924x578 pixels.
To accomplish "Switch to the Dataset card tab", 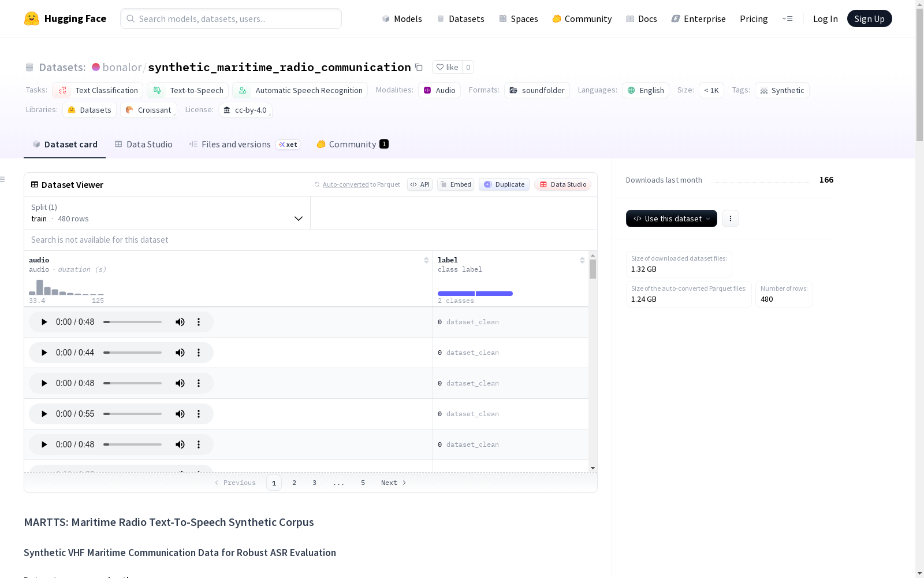I will (65, 144).
